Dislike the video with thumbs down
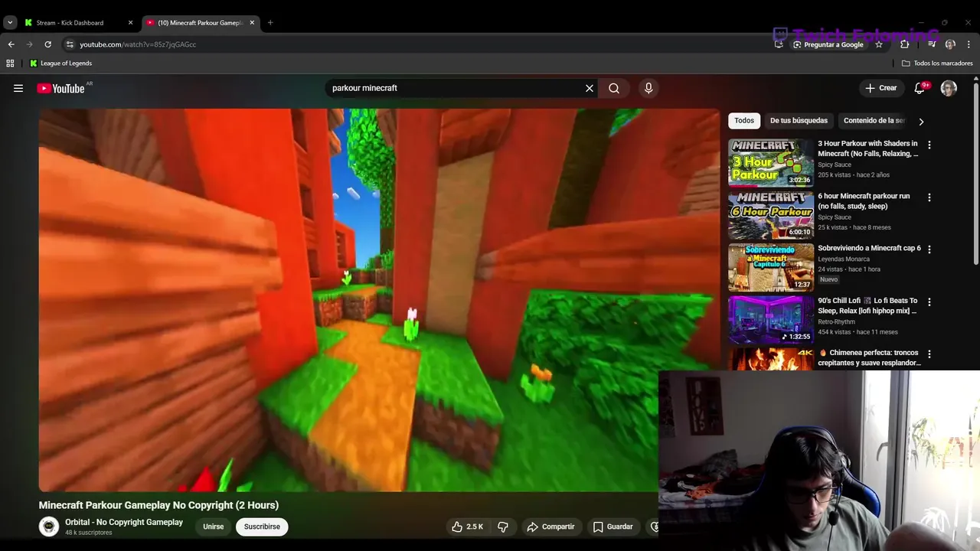980x551 pixels. click(x=503, y=527)
